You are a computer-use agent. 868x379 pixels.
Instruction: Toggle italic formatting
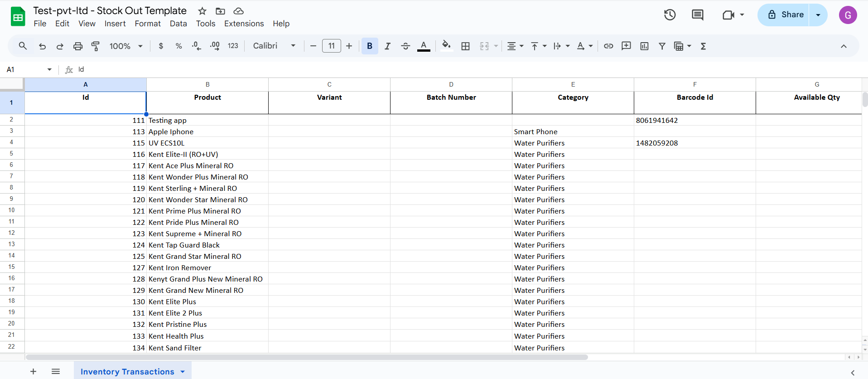(x=387, y=46)
